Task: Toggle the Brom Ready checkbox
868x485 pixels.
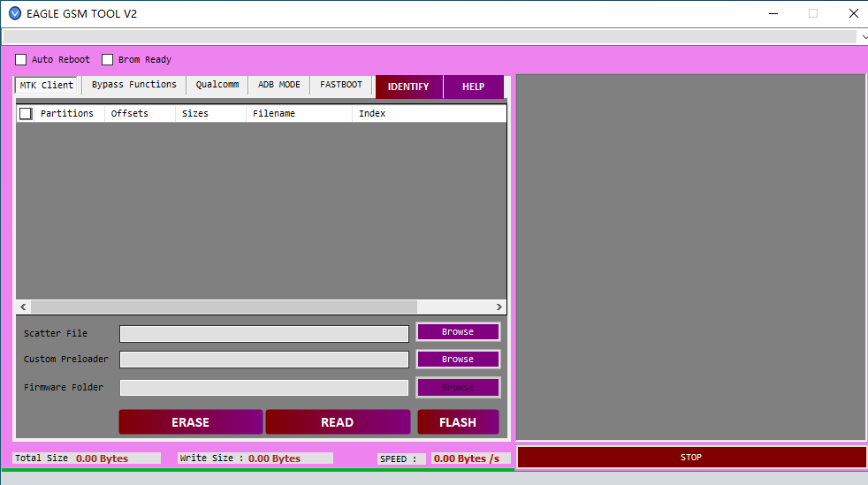Action: [x=107, y=59]
